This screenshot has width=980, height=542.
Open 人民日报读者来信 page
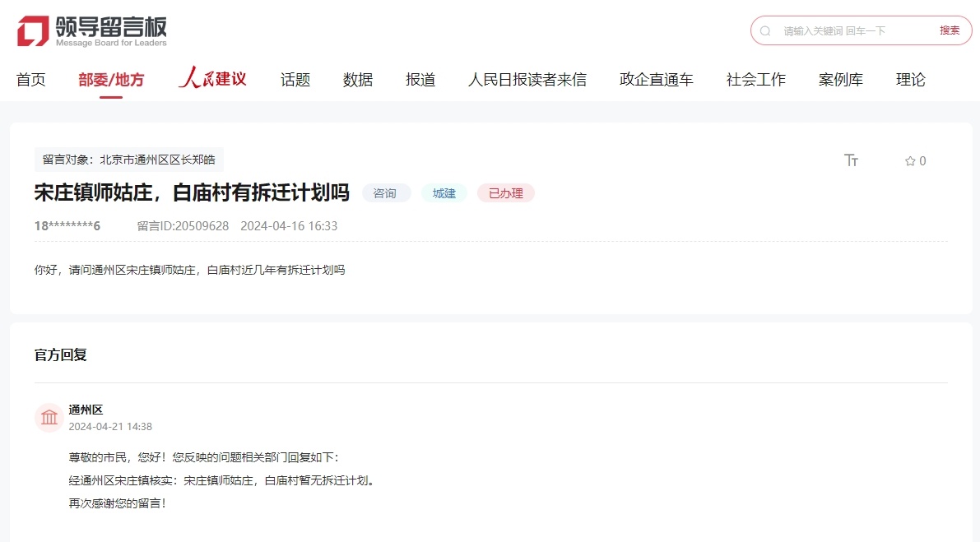pyautogui.click(x=527, y=80)
